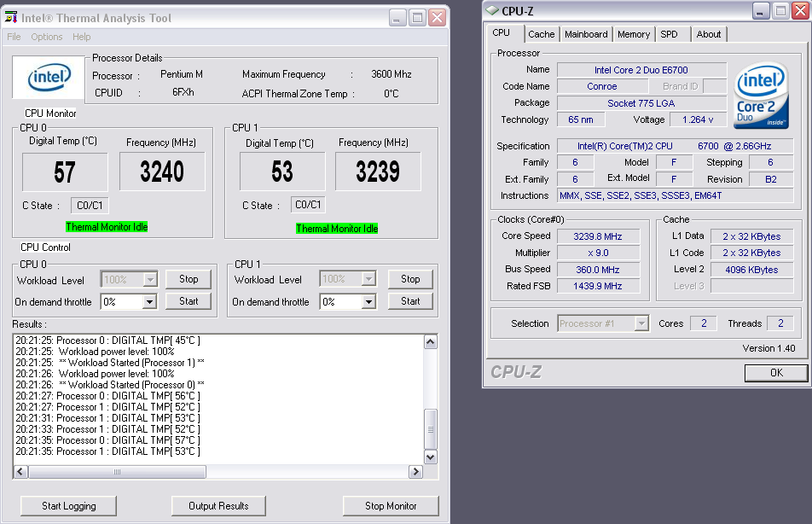Screen dimensions: 812x524
Task: Stop the CPU 1 workload
Action: pyautogui.click(x=410, y=279)
